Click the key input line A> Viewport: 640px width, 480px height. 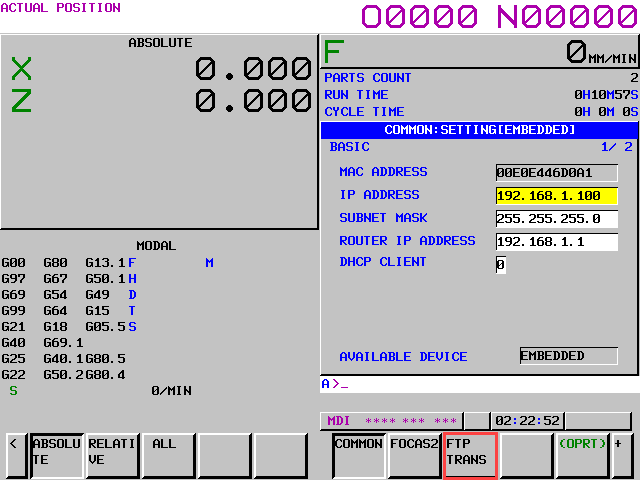coord(479,384)
